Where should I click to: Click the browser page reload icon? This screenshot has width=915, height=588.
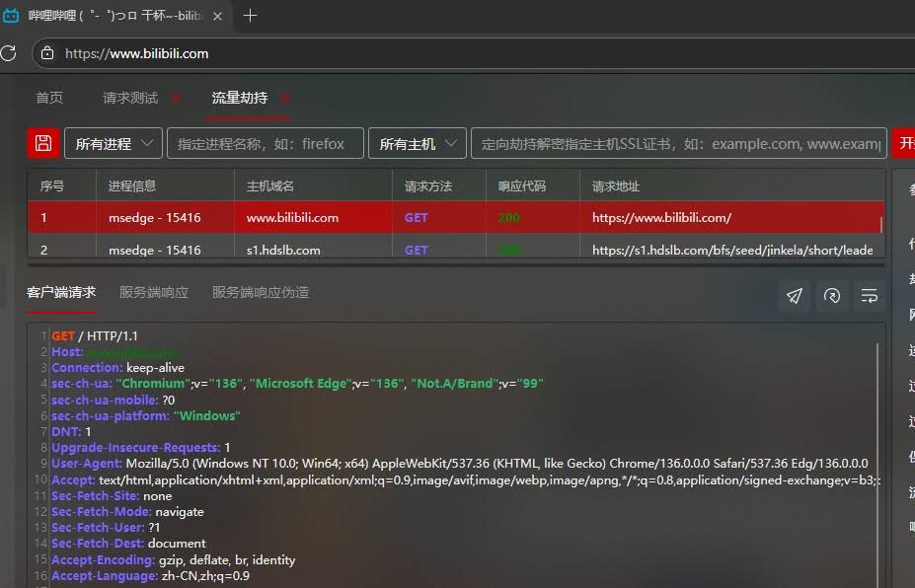coord(9,53)
